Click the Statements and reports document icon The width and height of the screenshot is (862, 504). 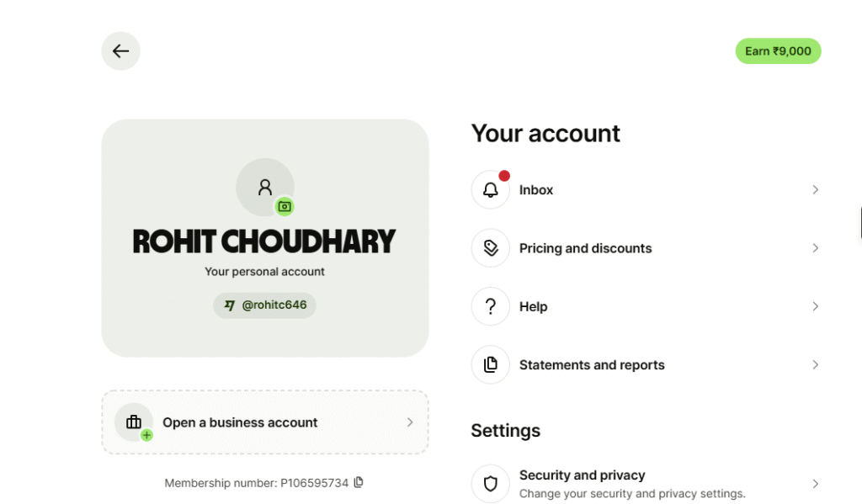490,364
